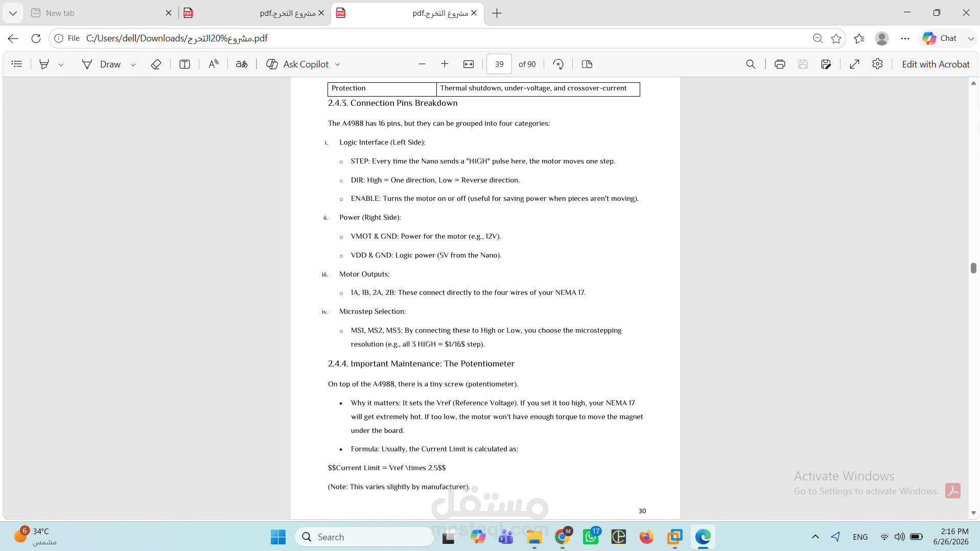
Task: Zoom in on the PDF page
Action: 445,64
